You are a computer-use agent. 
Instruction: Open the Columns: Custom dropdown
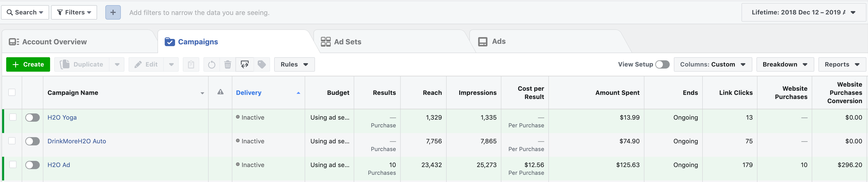click(712, 64)
